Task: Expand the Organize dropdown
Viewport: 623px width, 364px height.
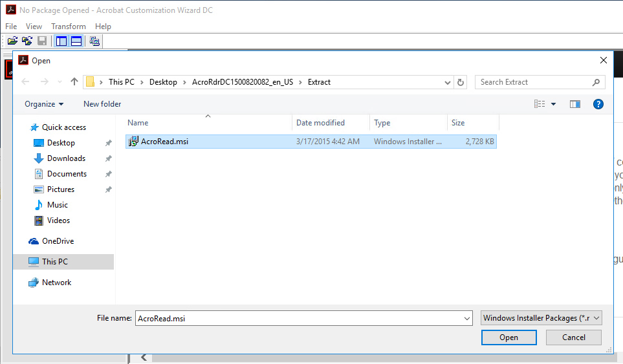Action: tap(44, 104)
